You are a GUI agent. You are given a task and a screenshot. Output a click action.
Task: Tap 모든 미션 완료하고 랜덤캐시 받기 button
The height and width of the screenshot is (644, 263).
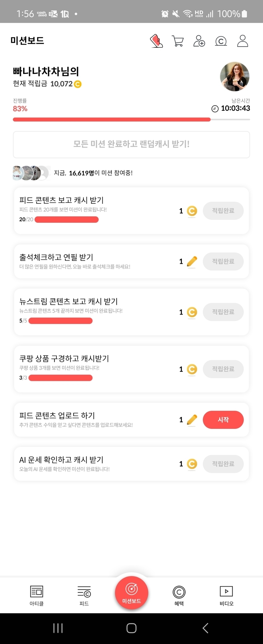[x=131, y=144]
